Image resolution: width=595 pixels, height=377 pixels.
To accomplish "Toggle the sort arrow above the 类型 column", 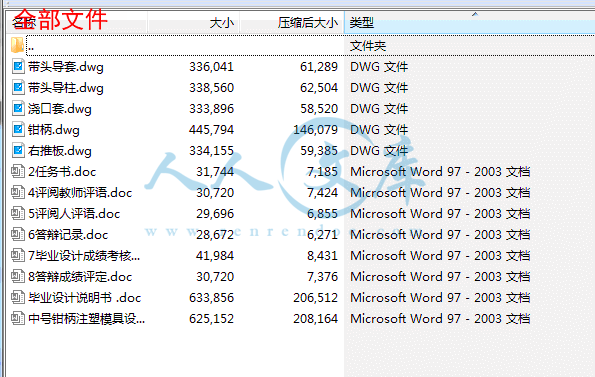I will click(474, 14).
